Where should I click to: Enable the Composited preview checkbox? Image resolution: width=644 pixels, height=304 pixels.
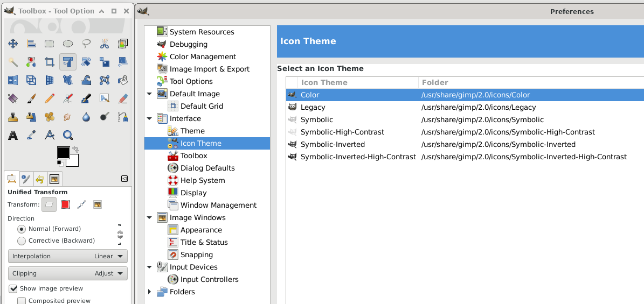point(22,301)
